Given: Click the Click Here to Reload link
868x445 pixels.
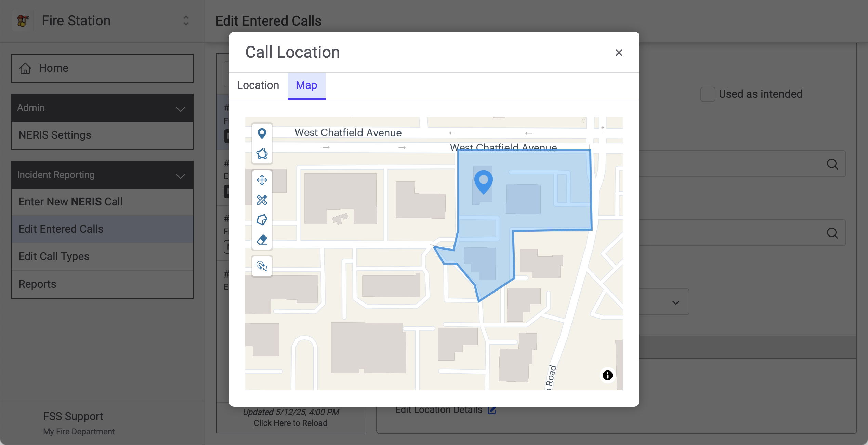Looking at the screenshot, I should (x=290, y=423).
